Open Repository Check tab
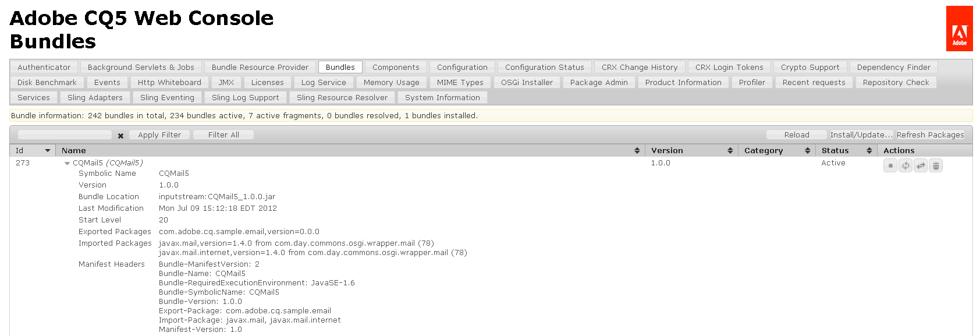This screenshot has width=980, height=336. (896, 82)
